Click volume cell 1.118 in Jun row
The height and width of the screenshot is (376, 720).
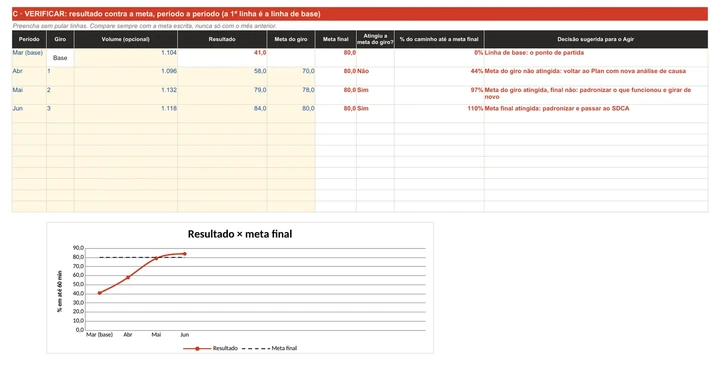click(126, 113)
